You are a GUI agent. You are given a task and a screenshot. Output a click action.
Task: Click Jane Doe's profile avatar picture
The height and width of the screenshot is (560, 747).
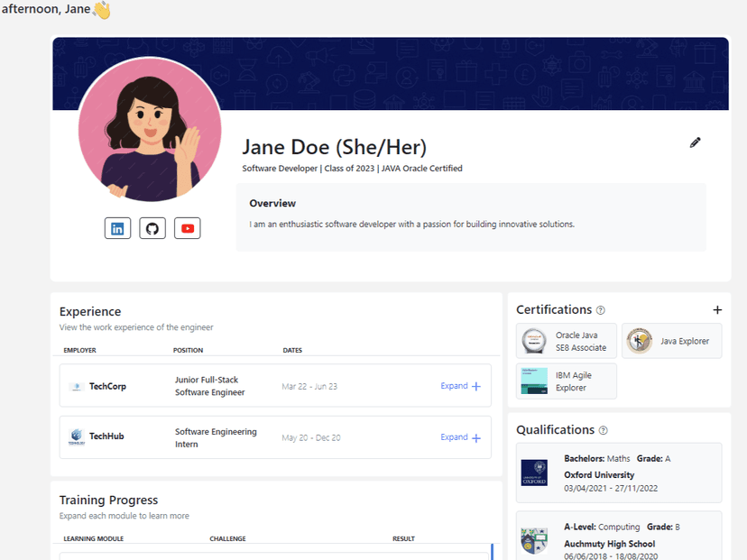tap(150, 130)
